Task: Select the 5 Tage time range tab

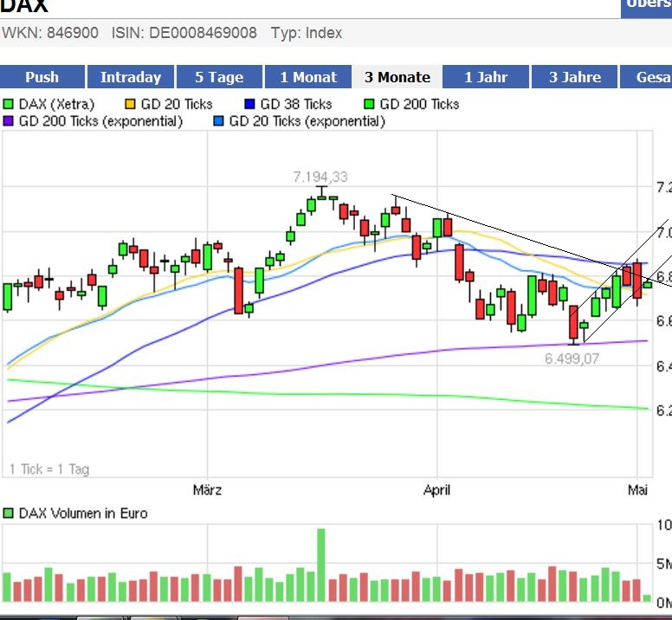Action: click(219, 77)
